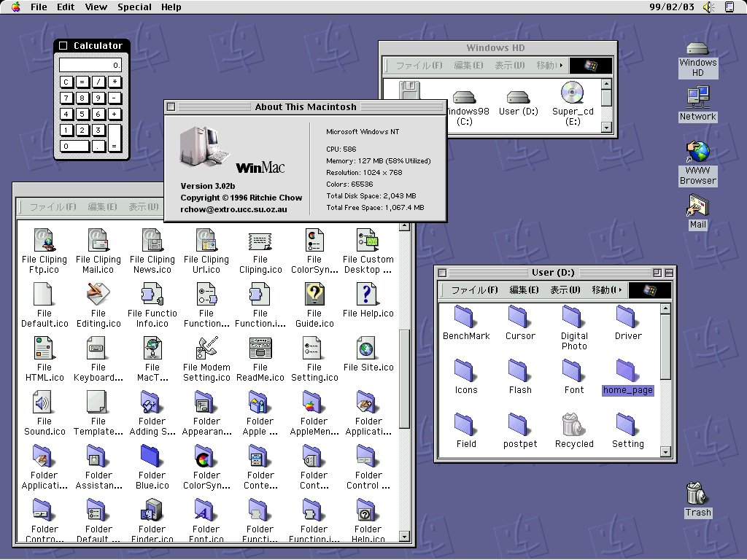Toggle the collapse box on User (D:) title bar
Image resolution: width=747 pixels, height=560 pixels.
(667, 273)
